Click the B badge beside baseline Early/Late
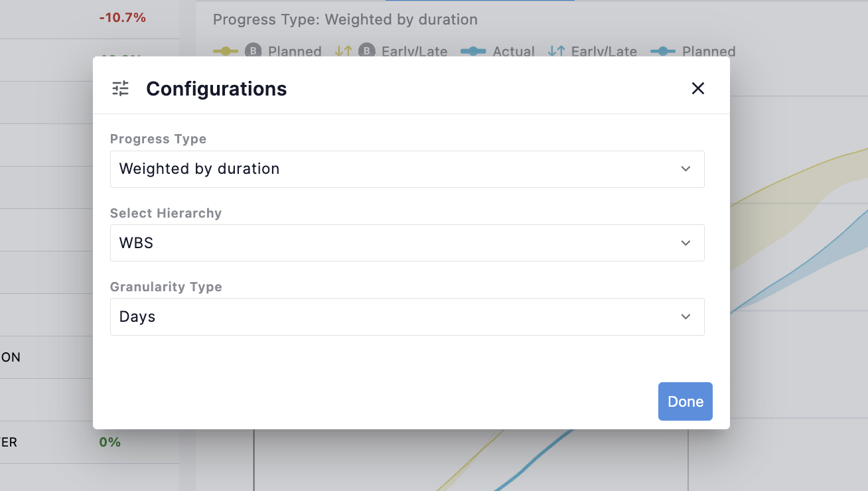This screenshot has width=868, height=491. 366,51
